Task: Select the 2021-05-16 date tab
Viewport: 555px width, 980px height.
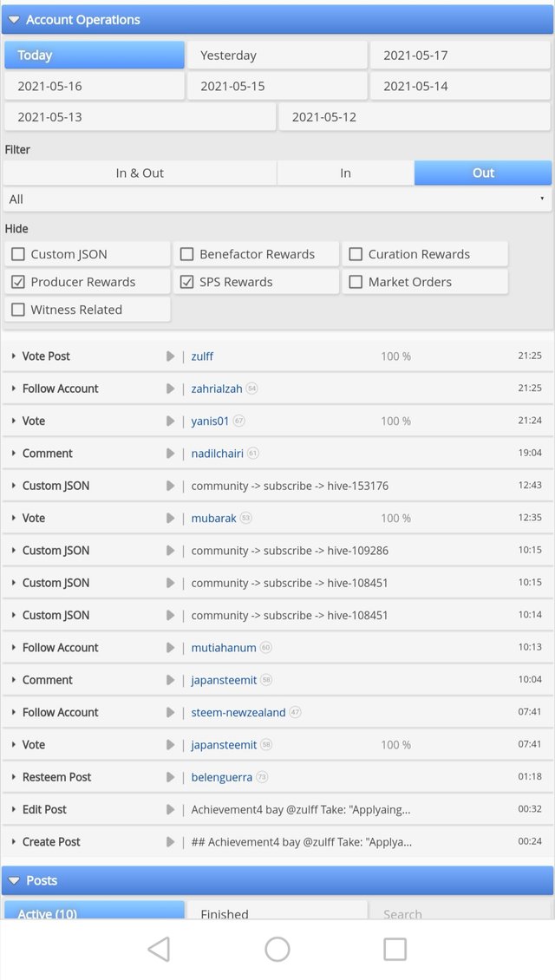Action: pos(95,86)
